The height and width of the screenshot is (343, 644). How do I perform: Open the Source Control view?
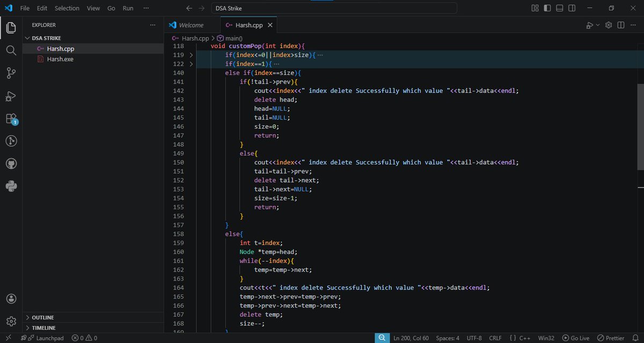(x=11, y=73)
